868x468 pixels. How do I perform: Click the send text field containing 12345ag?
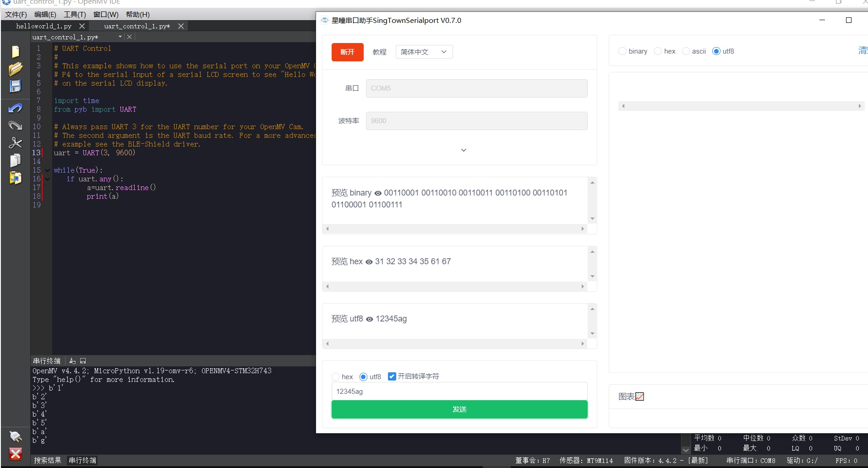click(x=459, y=392)
